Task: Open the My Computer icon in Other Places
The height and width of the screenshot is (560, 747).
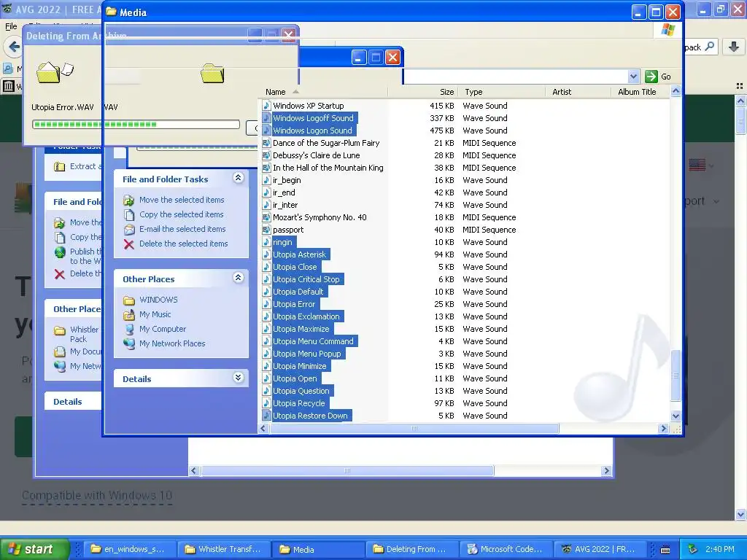Action: [128, 329]
